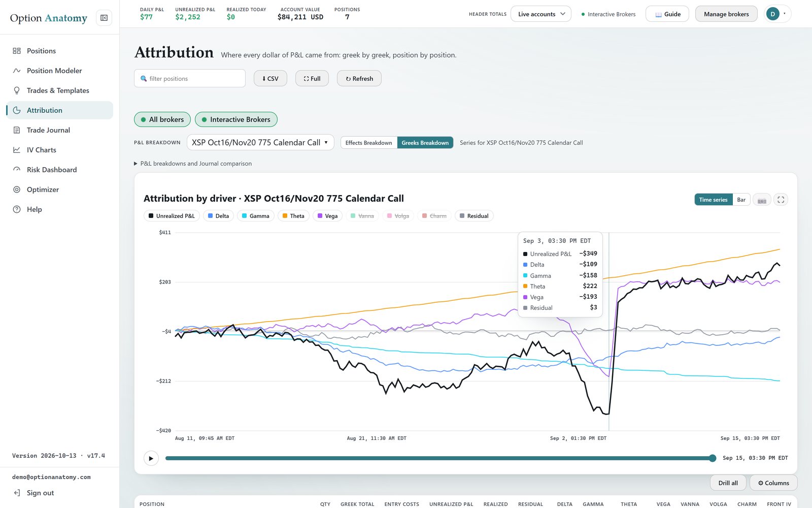
Task: Go to Trades & Templates
Action: pos(59,90)
